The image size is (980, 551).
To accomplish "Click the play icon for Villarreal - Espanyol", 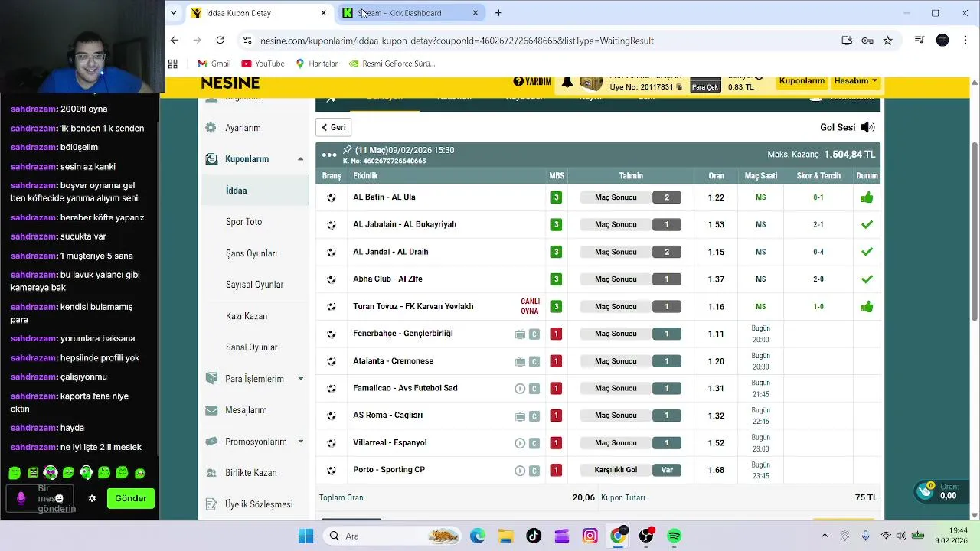I will point(520,443).
